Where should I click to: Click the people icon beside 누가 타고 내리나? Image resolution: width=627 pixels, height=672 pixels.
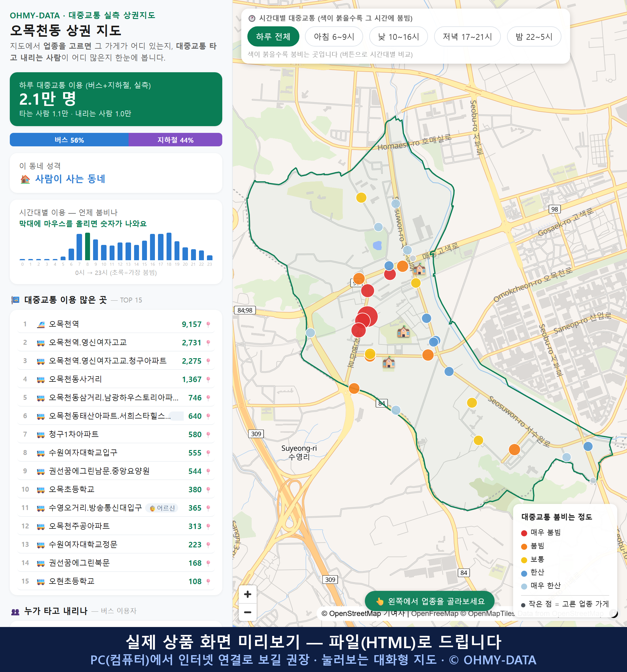click(x=15, y=611)
